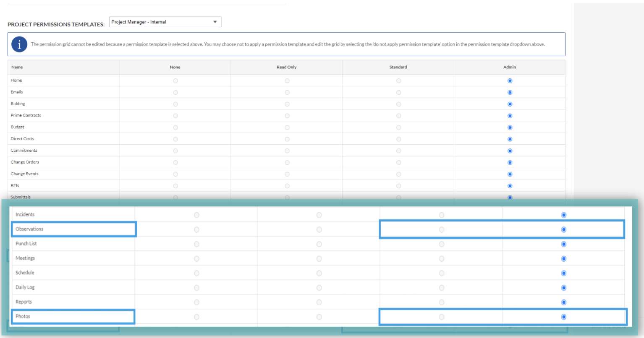Viewport: 644px width, 338px height.
Task: Set Punch List to Read Only
Action: [319, 244]
